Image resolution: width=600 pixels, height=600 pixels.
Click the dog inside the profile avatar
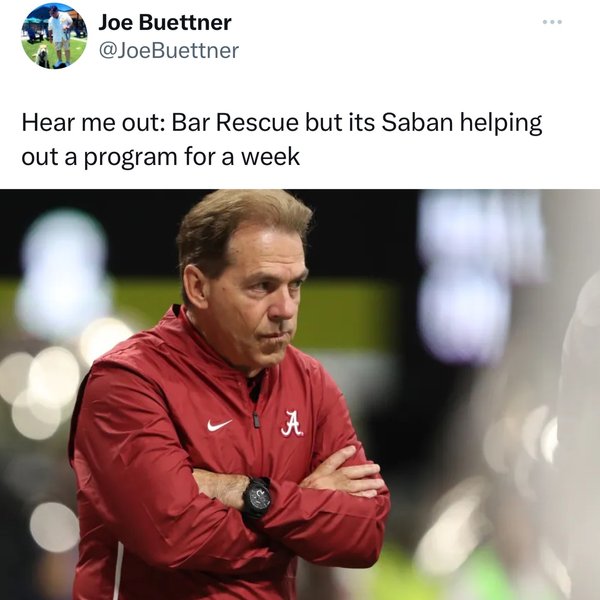point(42,57)
